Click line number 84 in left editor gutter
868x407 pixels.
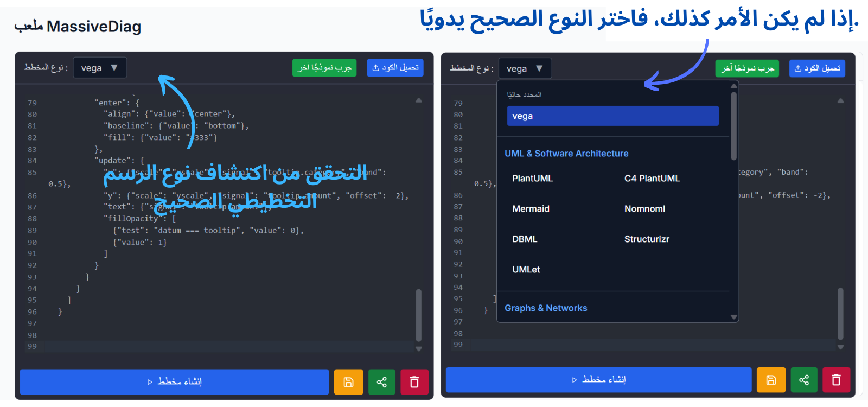[x=33, y=161]
